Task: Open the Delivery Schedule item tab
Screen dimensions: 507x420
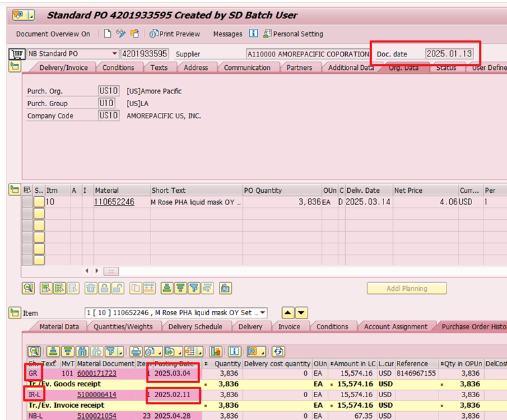Action: coord(195,327)
